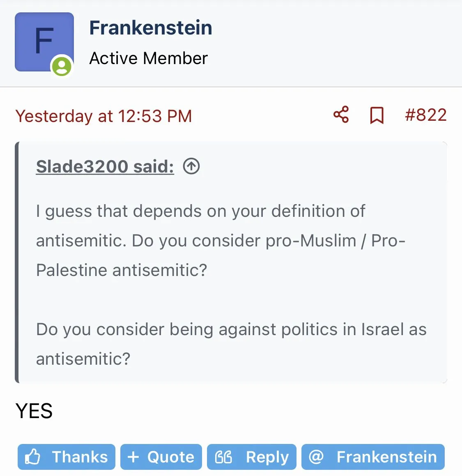This screenshot has height=476, width=462.
Task: Jump to Slade3200's original post via arrow icon
Action: 191,166
